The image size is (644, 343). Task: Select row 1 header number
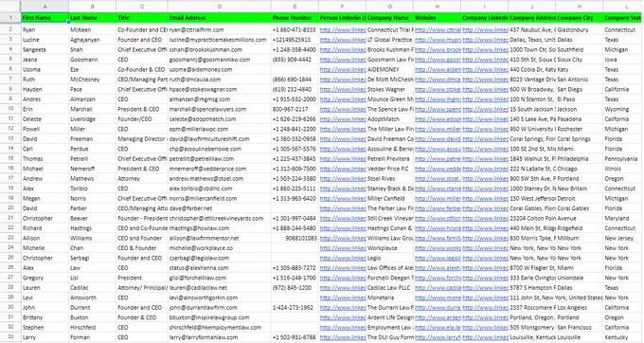point(10,18)
